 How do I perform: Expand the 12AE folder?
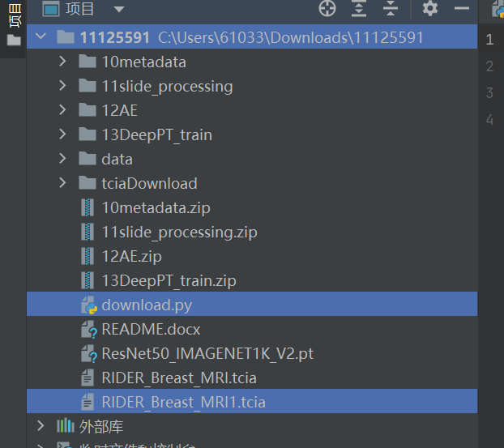coord(62,110)
